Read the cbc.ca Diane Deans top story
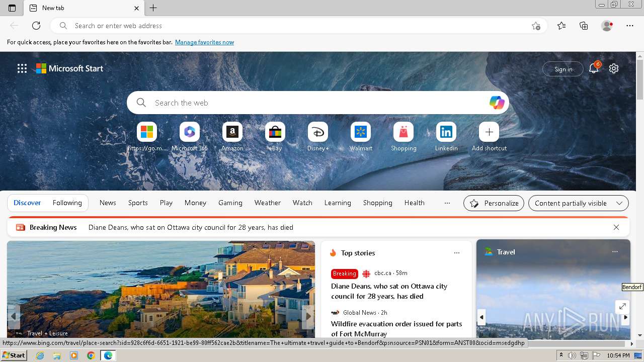This screenshot has height=362, width=644. click(x=389, y=291)
